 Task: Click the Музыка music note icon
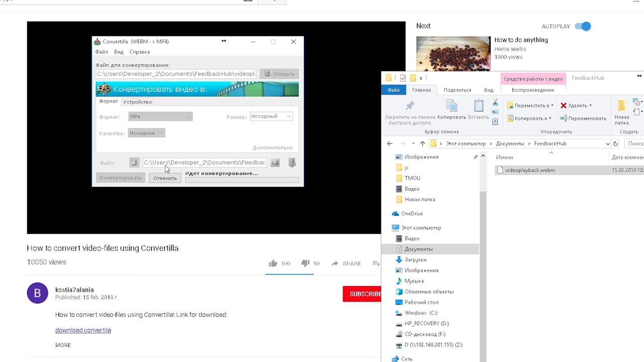399,281
